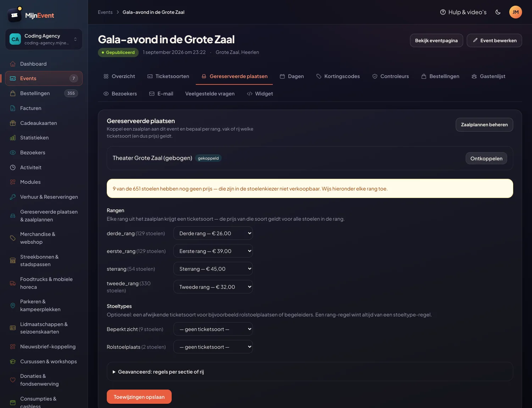Click the Activiteit clock icon
This screenshot has height=408, width=532.
point(13,167)
